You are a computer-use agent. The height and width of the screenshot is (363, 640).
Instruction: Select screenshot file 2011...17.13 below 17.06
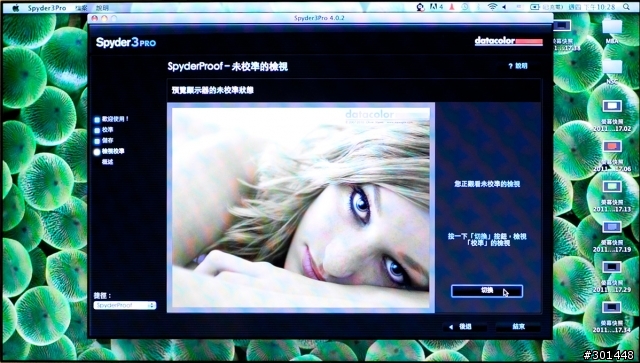[x=612, y=196]
